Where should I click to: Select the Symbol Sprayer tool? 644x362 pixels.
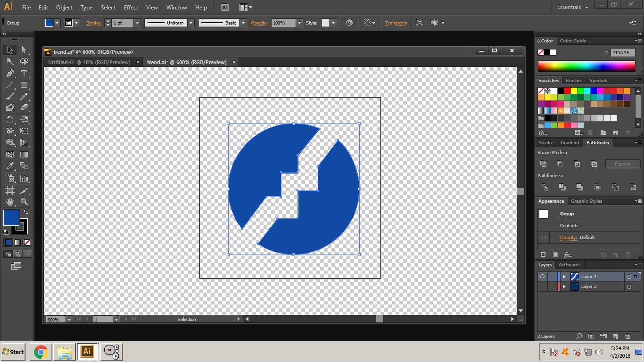[x=9, y=179]
